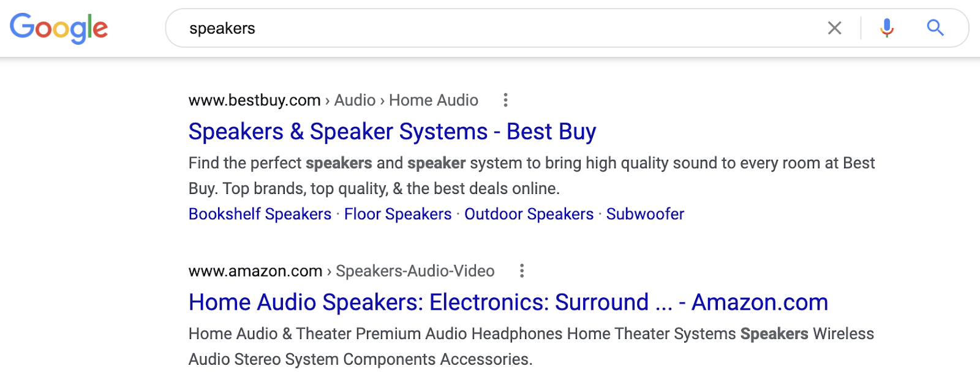Click "Audio" in Best Buy breadcrumb
This screenshot has width=980, height=388.
(x=355, y=100)
